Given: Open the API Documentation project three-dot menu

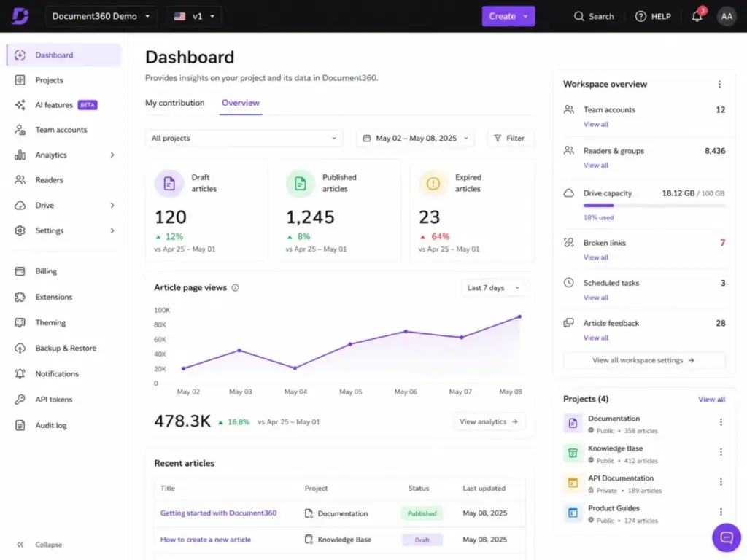Looking at the screenshot, I should (720, 482).
